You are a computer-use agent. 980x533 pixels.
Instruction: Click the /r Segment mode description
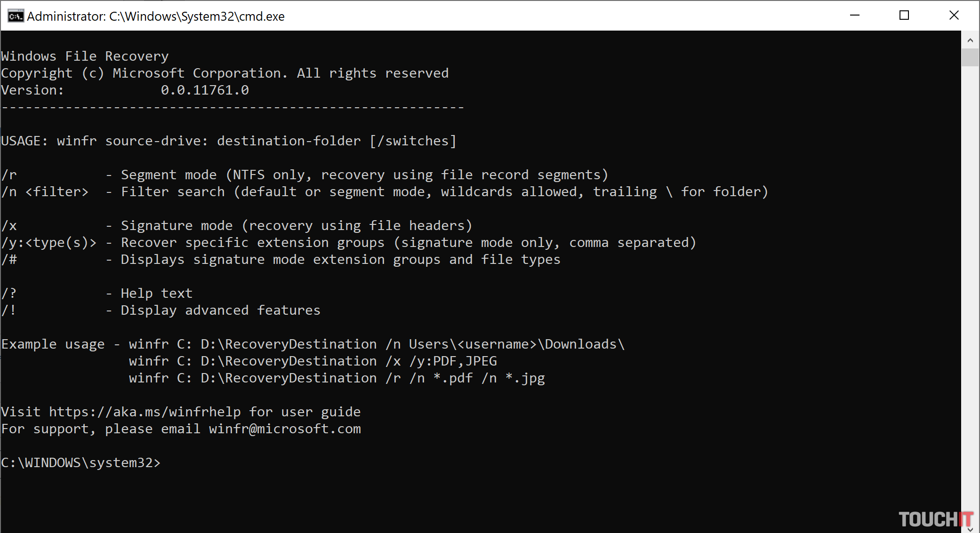coord(364,175)
